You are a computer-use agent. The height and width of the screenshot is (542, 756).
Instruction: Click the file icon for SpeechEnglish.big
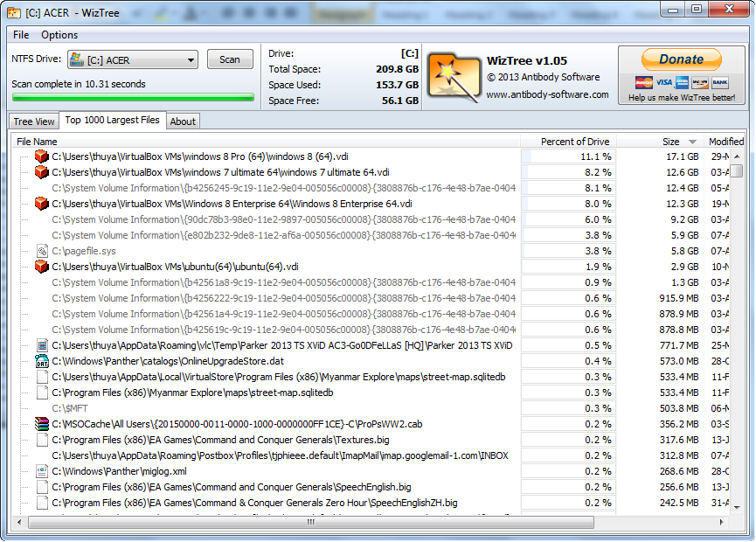point(42,487)
